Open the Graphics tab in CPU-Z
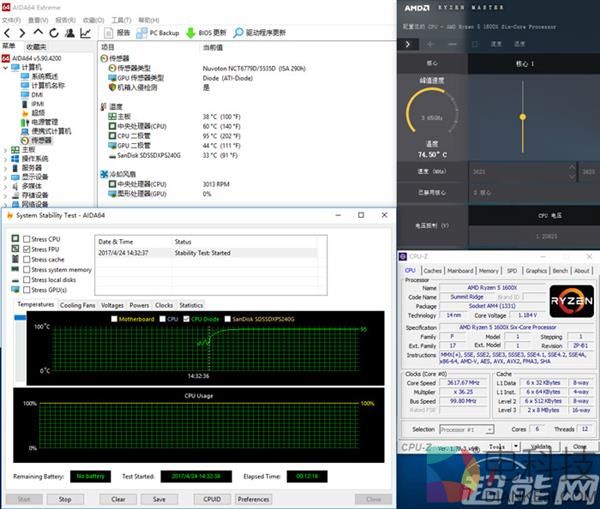The image size is (600, 509). point(536,271)
